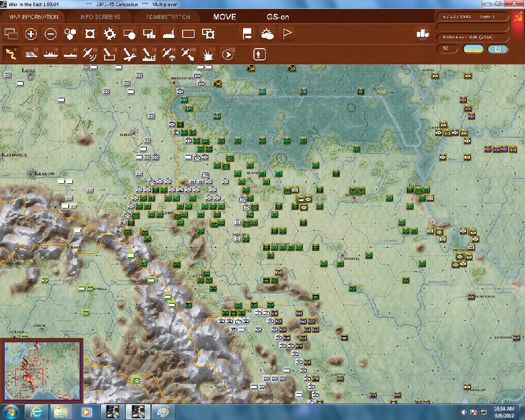Click the flag with arrow icon
Image resolution: width=525 pixels, height=420 pixels.
(247, 34)
